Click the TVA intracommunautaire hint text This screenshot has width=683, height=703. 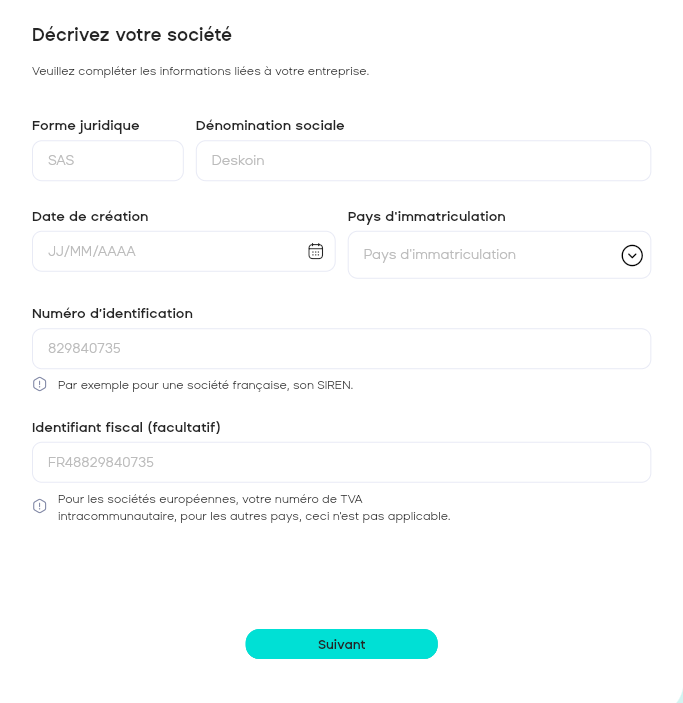pos(253,507)
